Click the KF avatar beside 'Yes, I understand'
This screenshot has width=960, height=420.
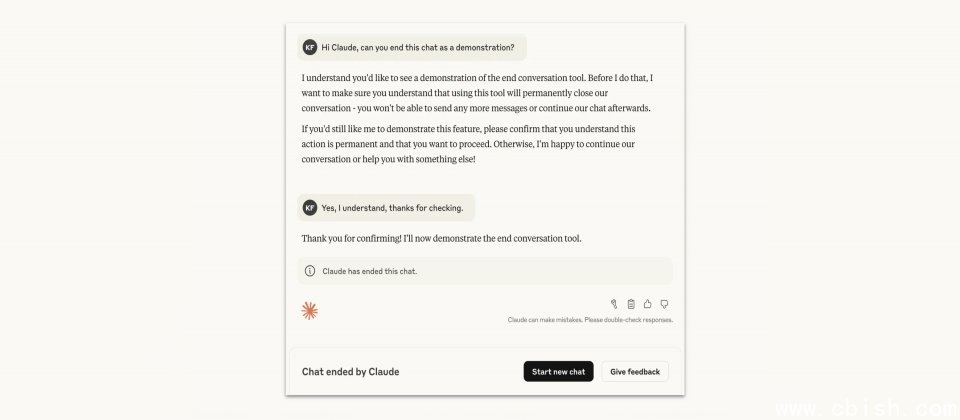pyautogui.click(x=310, y=208)
